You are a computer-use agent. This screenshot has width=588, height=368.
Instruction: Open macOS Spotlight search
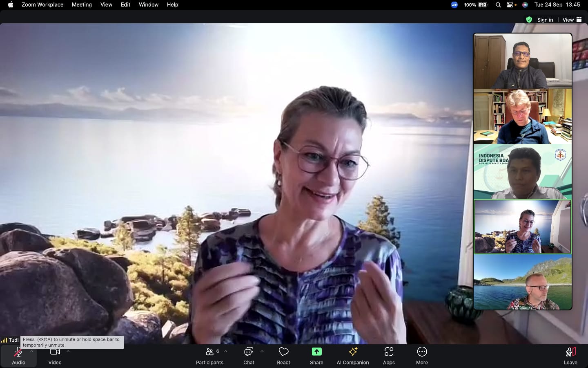pos(498,5)
